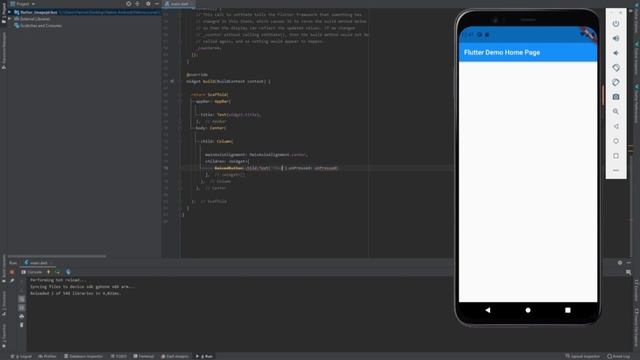Click 'Performing hot reload...' console line
This screenshot has width=640, height=360.
58,280
